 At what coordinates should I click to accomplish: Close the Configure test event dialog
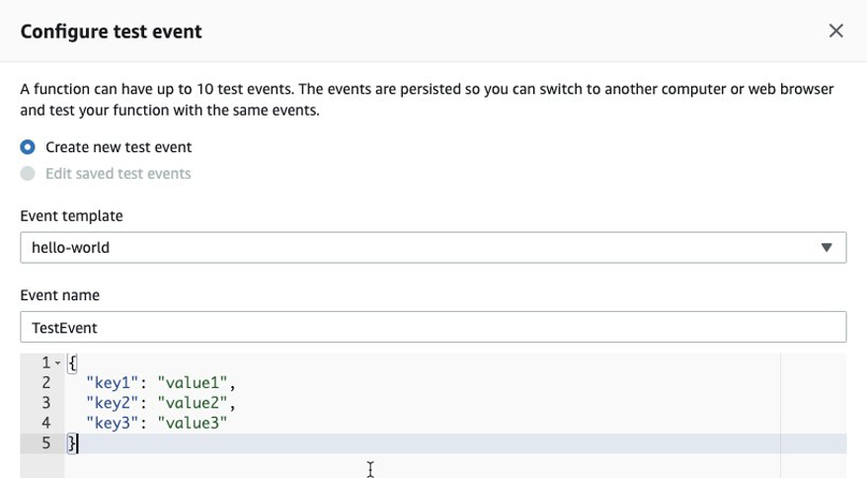[835, 31]
